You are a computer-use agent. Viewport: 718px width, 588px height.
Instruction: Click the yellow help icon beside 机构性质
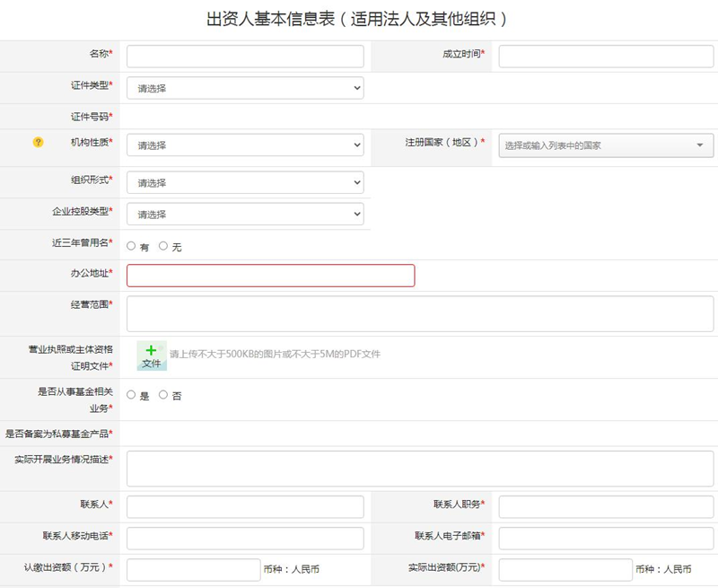tap(38, 143)
